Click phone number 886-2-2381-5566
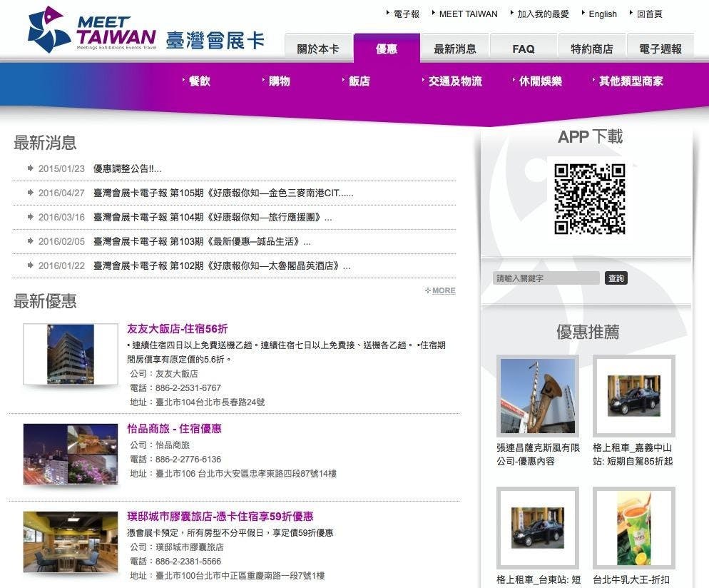Screen dimensions: 709x588 click(x=188, y=562)
